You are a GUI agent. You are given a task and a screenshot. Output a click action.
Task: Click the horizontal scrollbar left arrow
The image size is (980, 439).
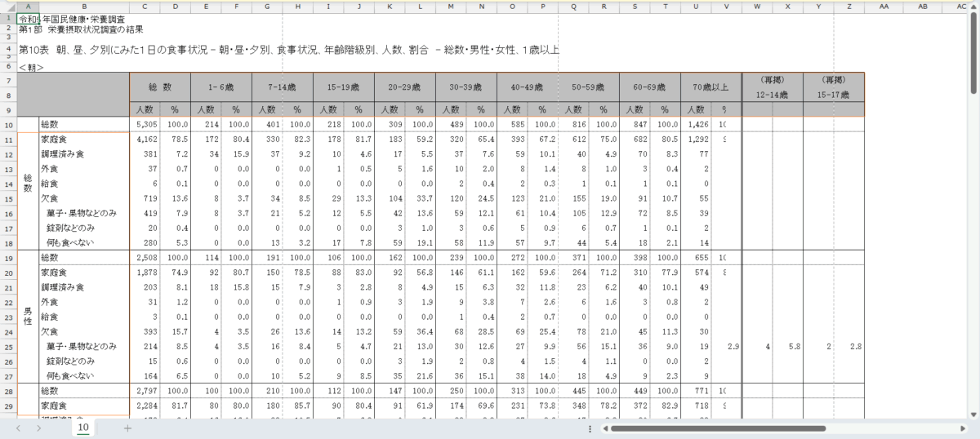605,428
